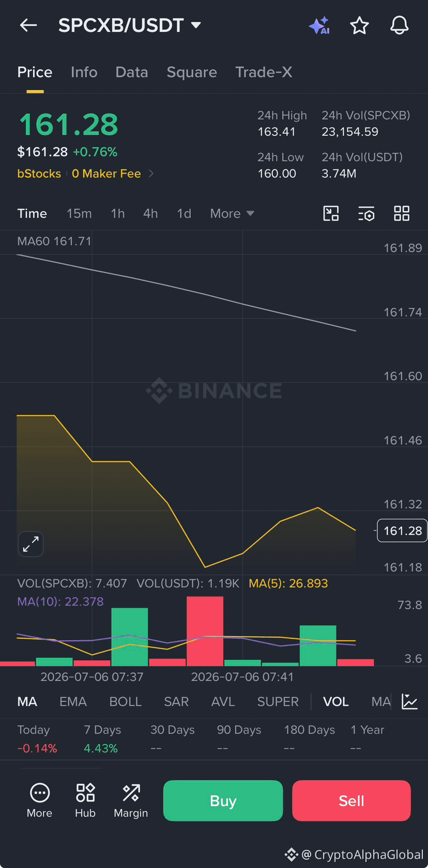Viewport: 428px width, 868px height.
Task: Select the 30 Days performance entry
Action: (x=173, y=739)
